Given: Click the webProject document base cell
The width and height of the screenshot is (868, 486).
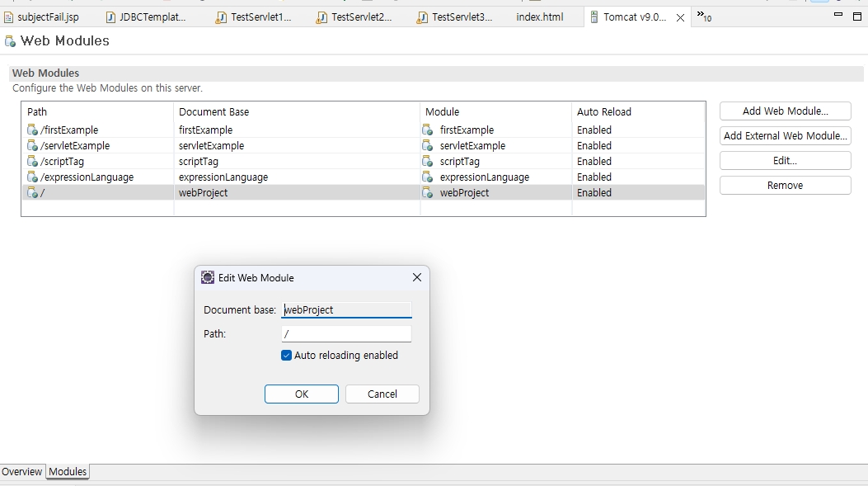Looking at the screenshot, I should point(297,193).
